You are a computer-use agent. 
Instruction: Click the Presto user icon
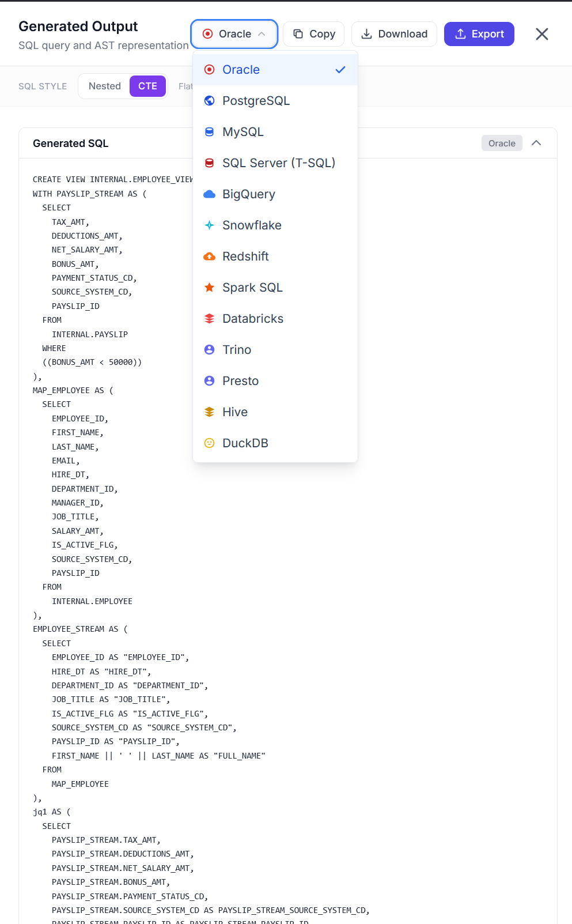(x=210, y=381)
